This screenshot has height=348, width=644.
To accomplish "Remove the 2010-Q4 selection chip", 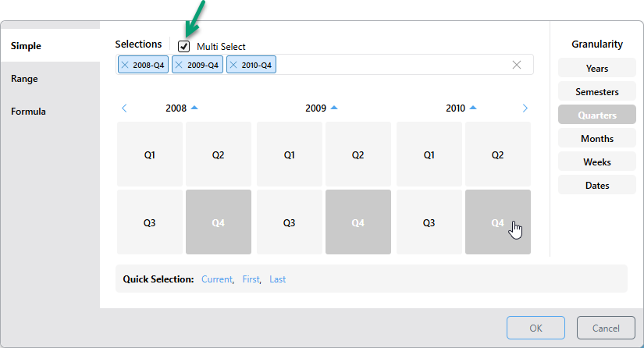I will [234, 65].
